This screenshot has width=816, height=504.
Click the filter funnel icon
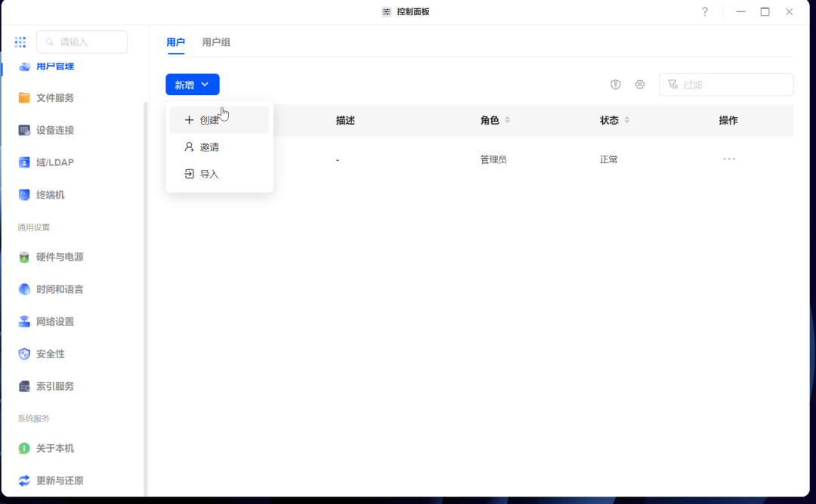tap(673, 85)
